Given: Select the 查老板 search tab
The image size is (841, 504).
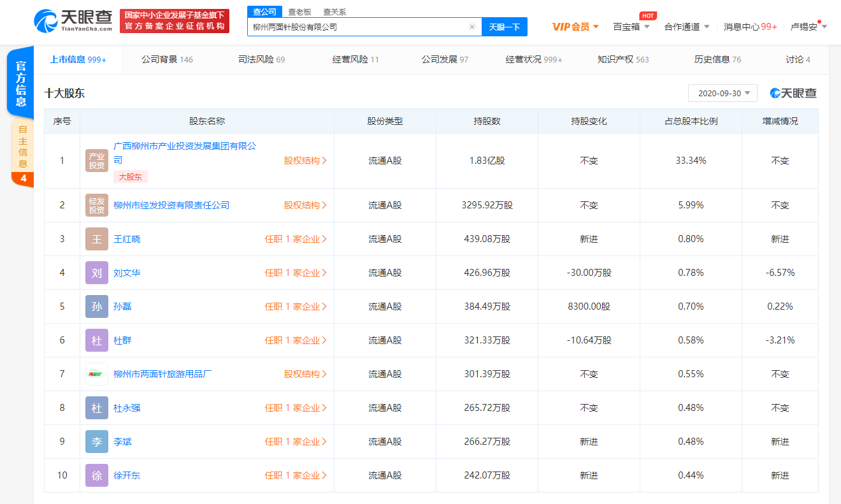Looking at the screenshot, I should click(299, 11).
